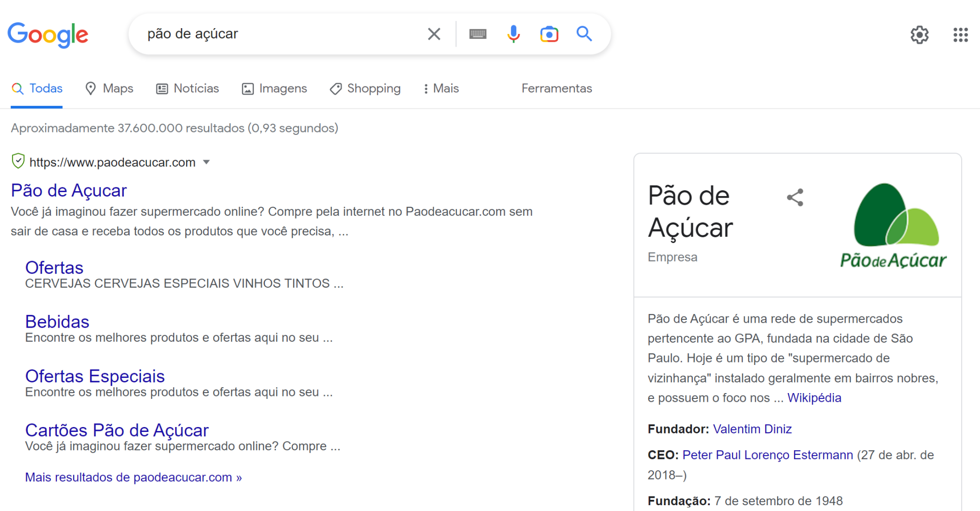
Task: Click the founder Valentim Diniz link
Action: pyautogui.click(x=752, y=429)
